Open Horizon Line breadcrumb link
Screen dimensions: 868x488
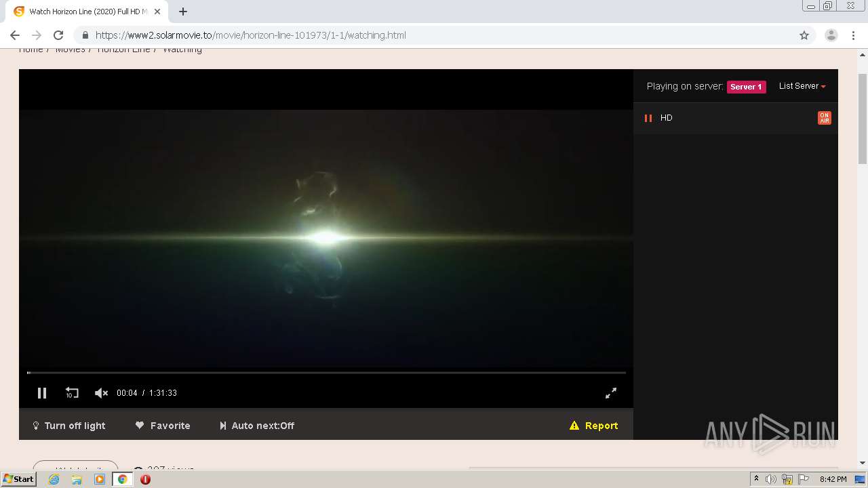(x=123, y=49)
